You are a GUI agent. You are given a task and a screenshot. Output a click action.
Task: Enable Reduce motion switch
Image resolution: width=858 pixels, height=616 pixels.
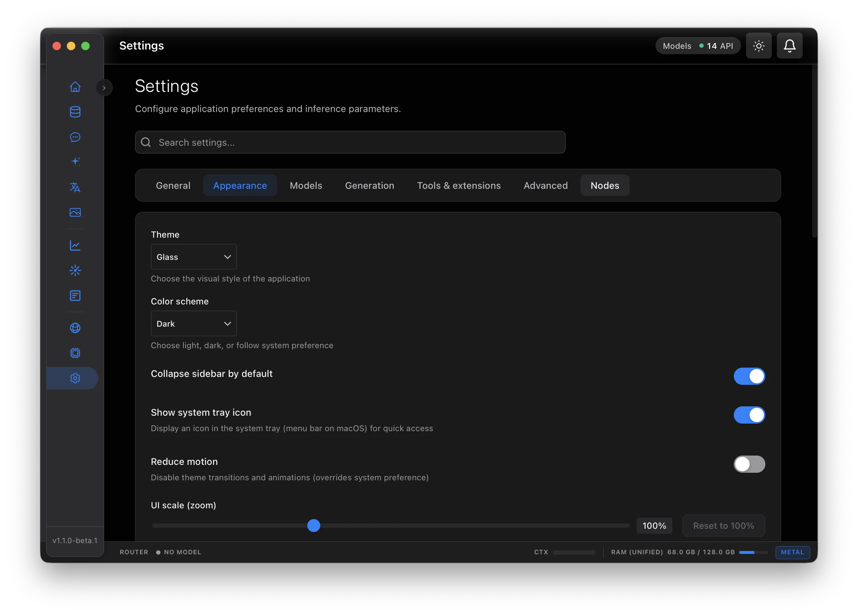749,464
